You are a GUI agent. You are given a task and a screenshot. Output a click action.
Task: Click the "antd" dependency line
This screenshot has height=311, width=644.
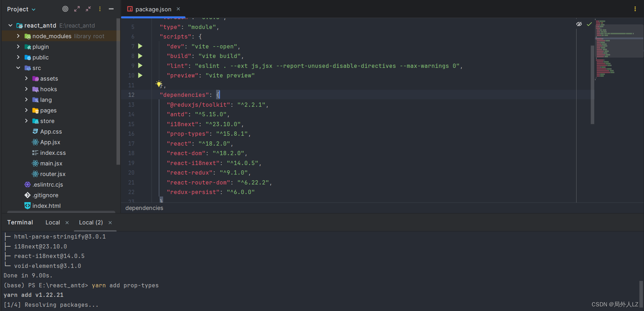click(198, 114)
